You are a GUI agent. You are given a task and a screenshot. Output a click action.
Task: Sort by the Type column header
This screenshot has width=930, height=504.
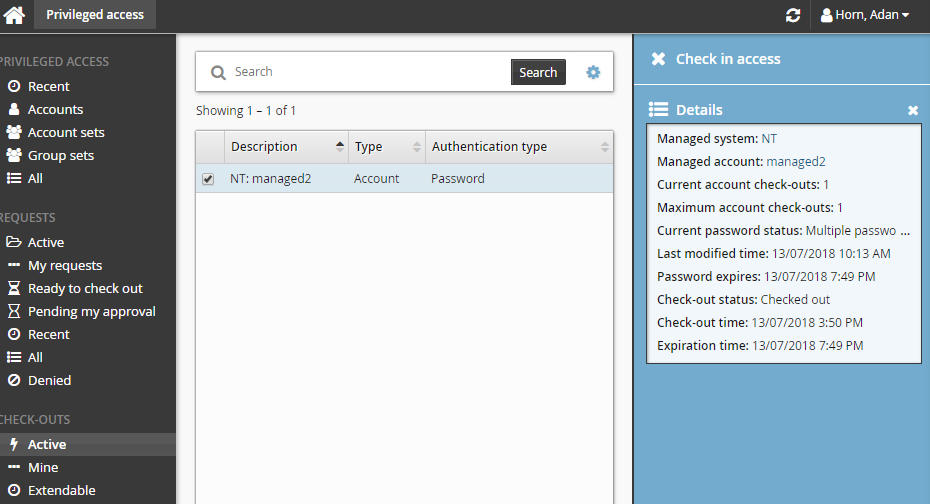(x=368, y=147)
